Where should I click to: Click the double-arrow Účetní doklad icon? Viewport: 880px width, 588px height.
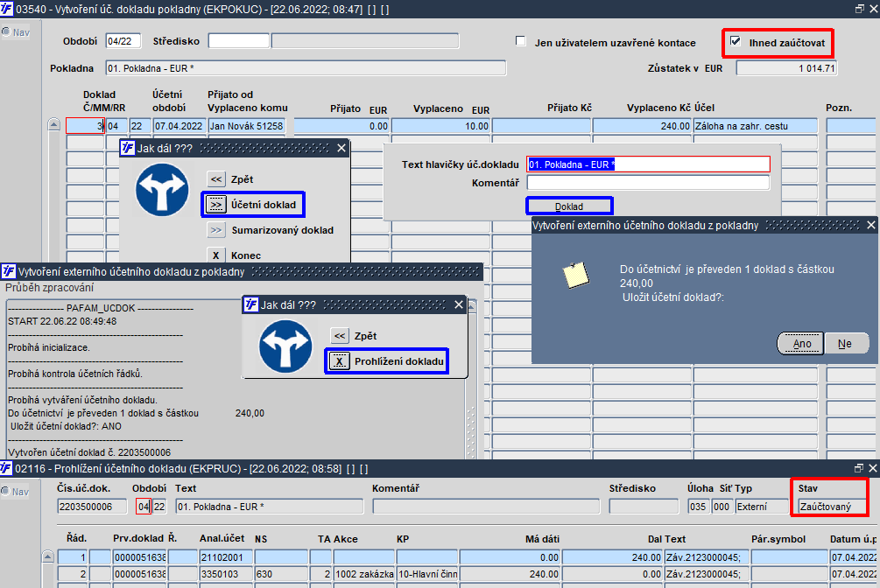click(215, 205)
